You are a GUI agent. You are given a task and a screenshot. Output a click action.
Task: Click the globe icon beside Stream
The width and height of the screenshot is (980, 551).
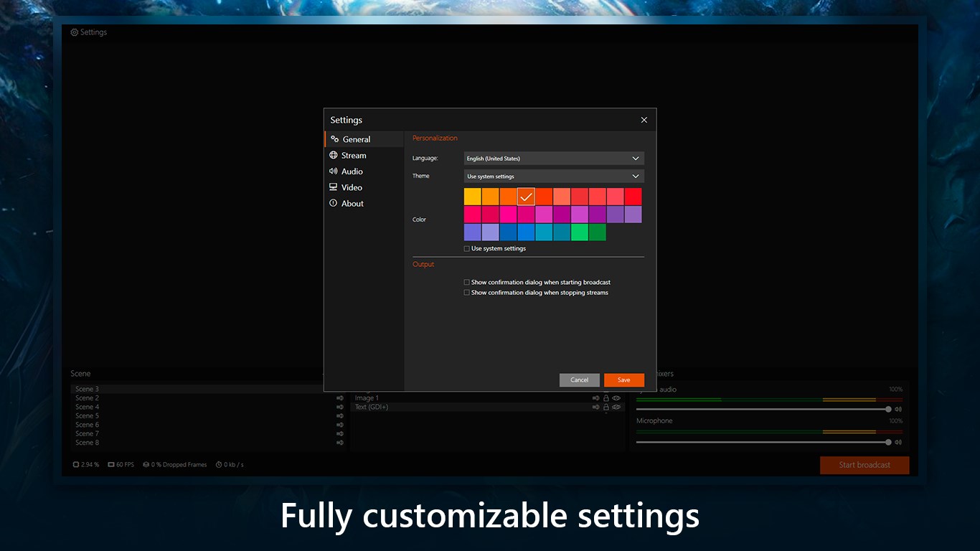pyautogui.click(x=334, y=155)
